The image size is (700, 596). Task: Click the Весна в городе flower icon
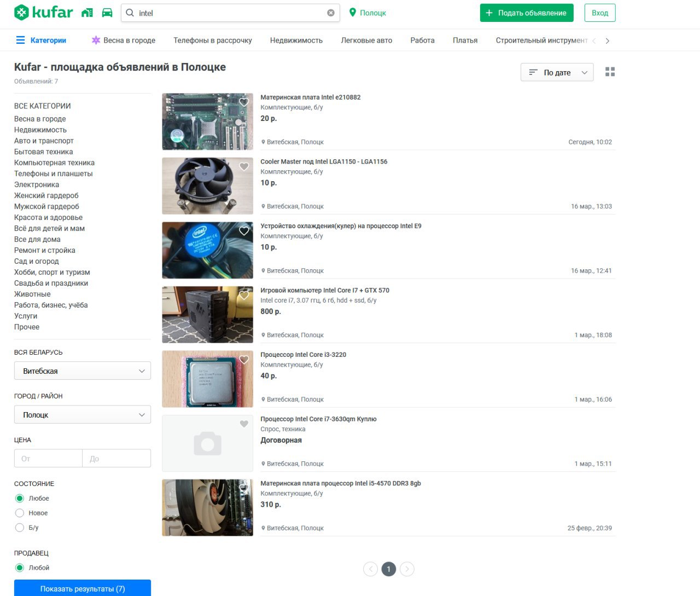click(x=96, y=40)
